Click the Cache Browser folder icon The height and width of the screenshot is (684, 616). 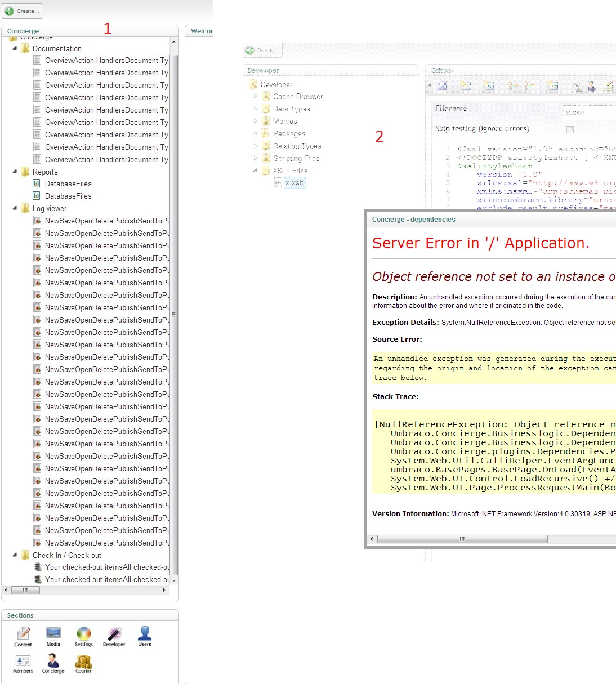tap(266, 96)
